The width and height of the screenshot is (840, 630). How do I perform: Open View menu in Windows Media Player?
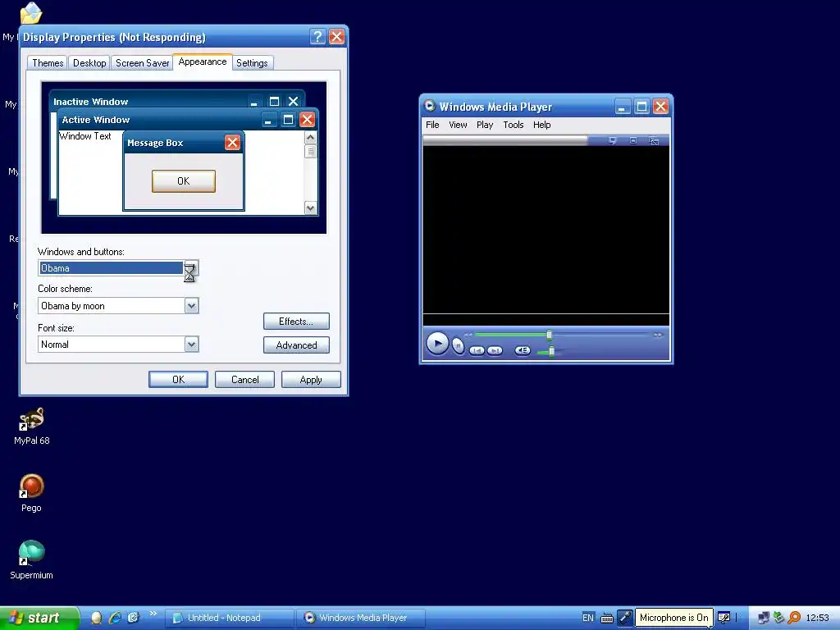pyautogui.click(x=458, y=125)
